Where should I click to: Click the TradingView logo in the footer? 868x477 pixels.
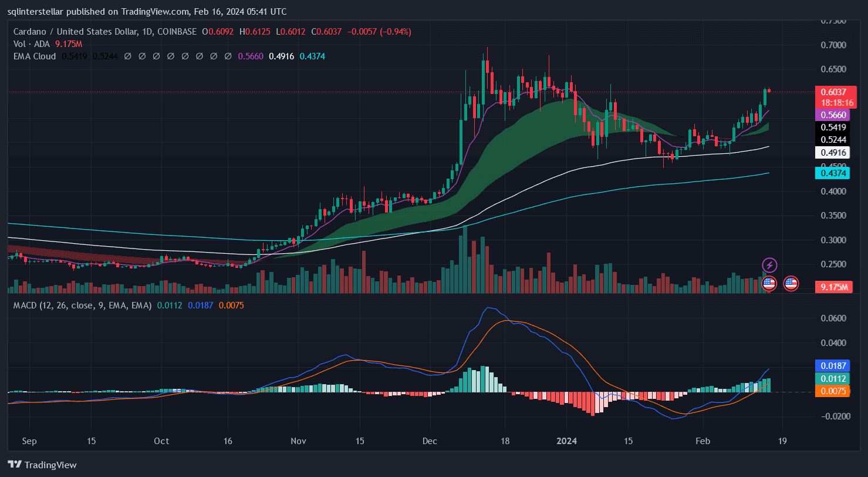pos(42,465)
